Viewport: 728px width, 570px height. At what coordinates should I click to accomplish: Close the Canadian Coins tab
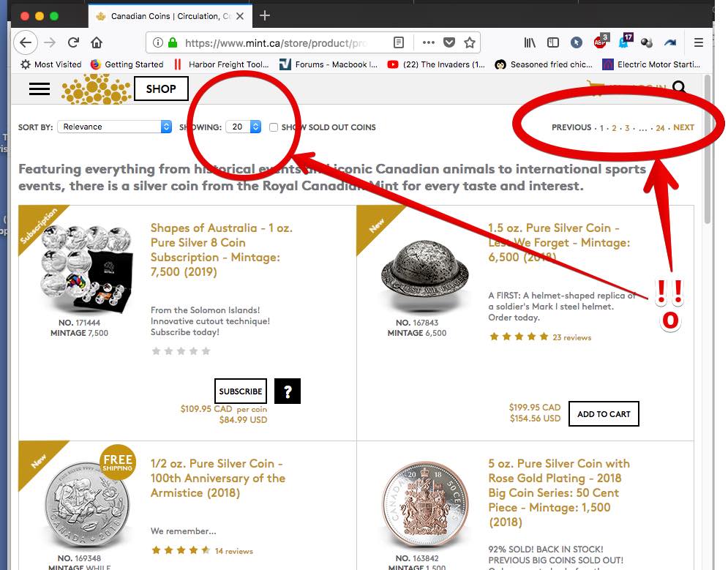point(240,16)
